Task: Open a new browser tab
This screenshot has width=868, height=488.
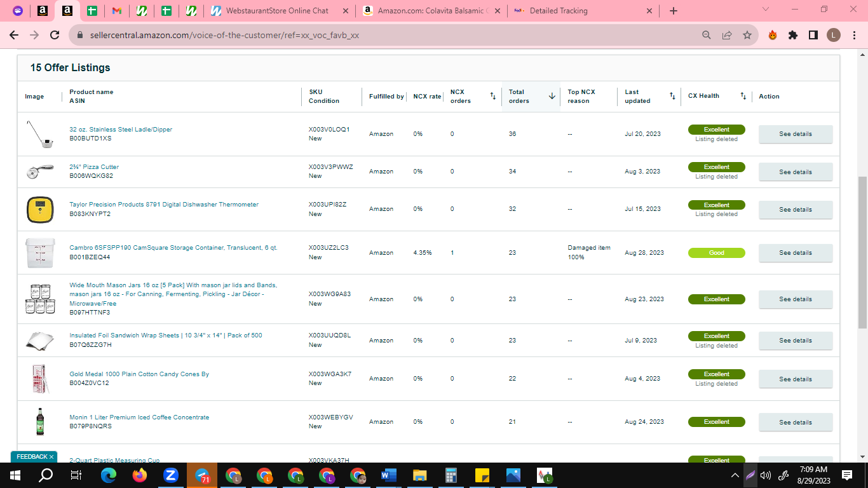Action: pos(674,11)
